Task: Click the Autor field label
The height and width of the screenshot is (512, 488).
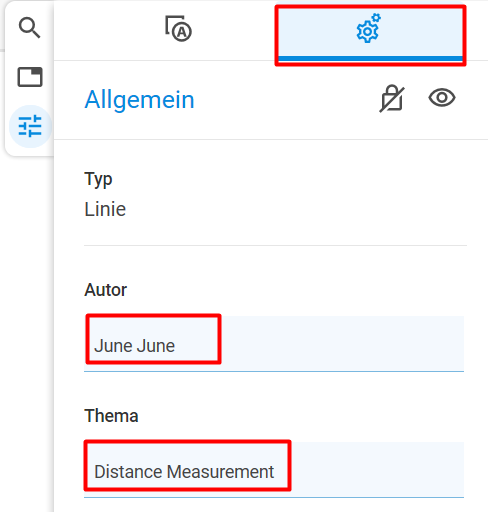Action: pos(105,290)
